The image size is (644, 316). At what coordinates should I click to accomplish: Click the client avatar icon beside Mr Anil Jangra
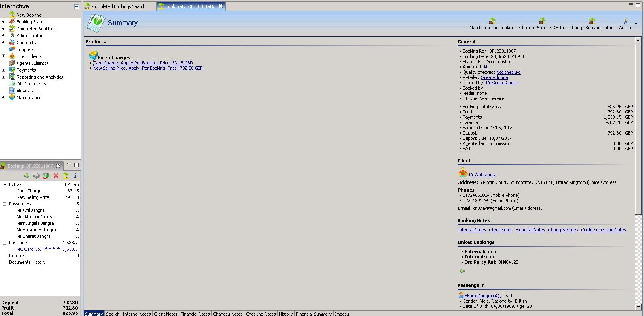pos(463,173)
